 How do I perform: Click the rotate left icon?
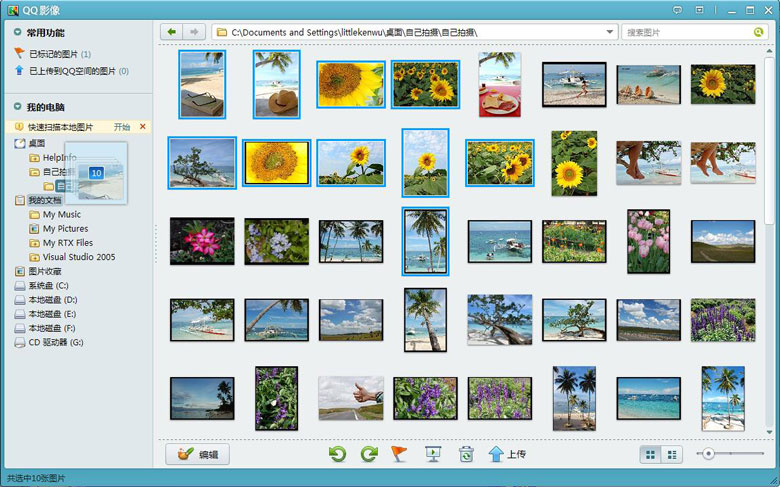(338, 454)
